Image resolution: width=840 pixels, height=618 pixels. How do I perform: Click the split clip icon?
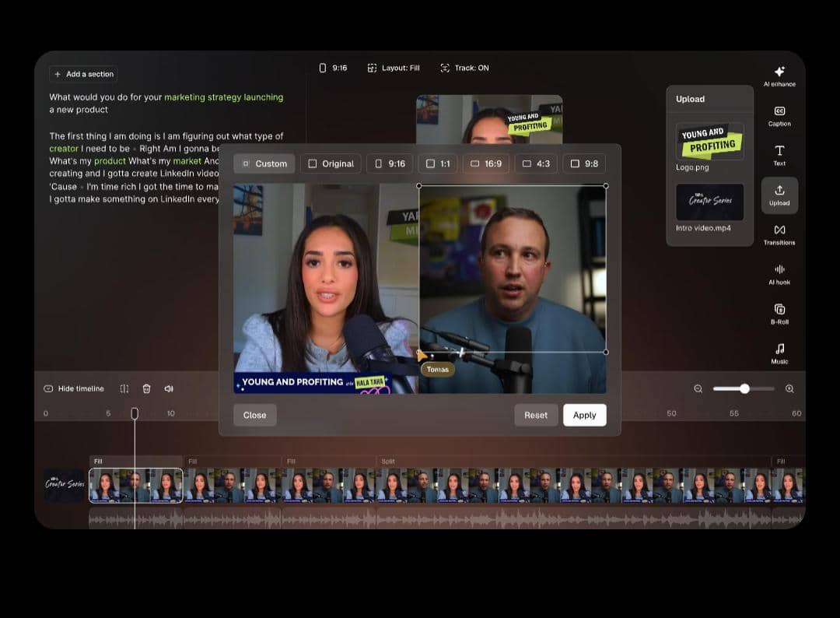[124, 388]
